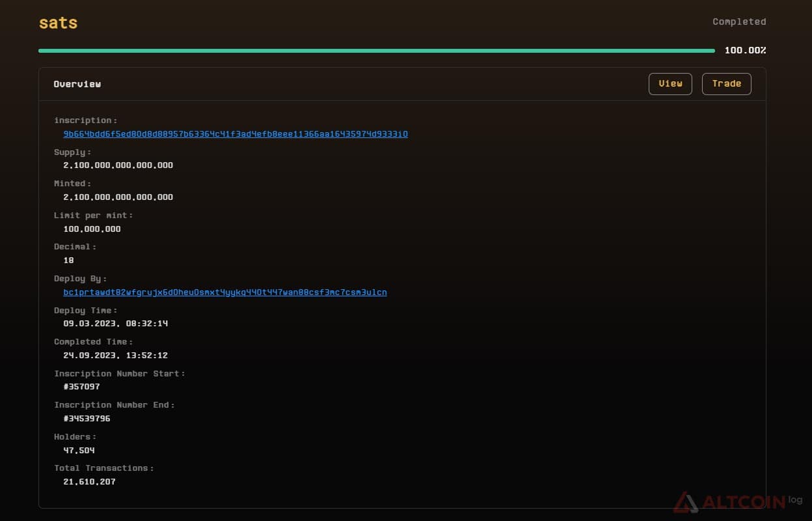Click the 'Inscription Number Start:' field label
Screen dimensions: 812x521
[120, 374]
